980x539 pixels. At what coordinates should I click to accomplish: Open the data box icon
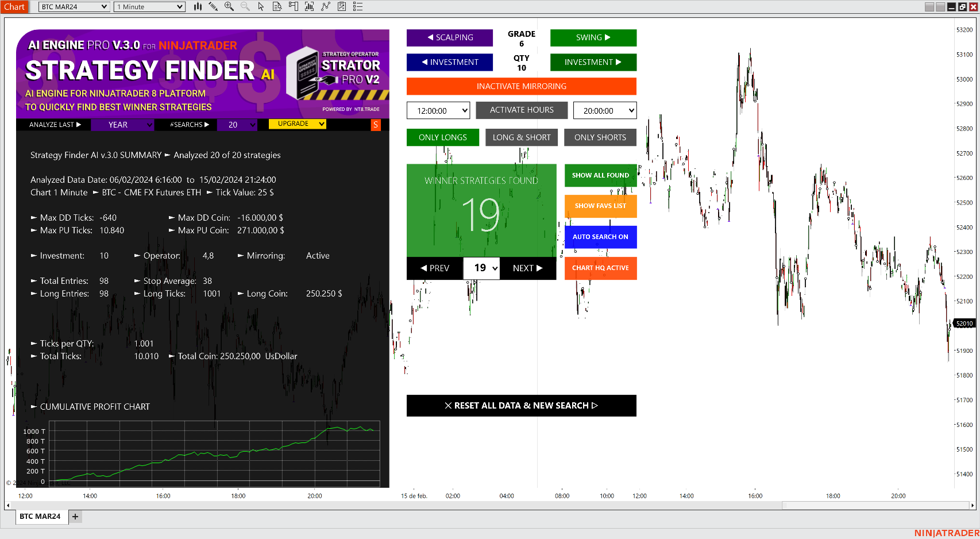coord(277,6)
